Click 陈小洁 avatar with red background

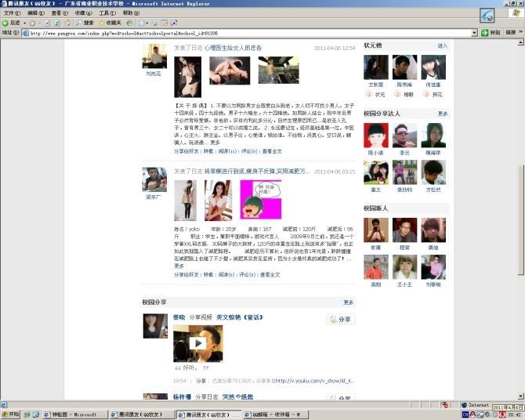[x=376, y=136]
